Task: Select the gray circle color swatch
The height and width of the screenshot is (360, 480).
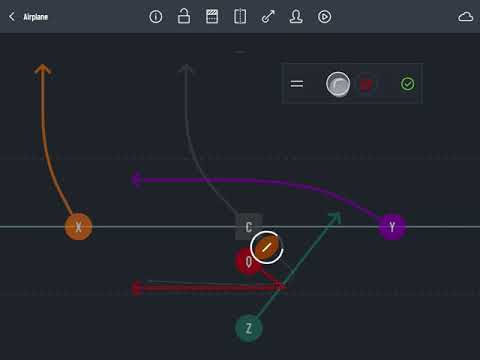Action: 338,84
